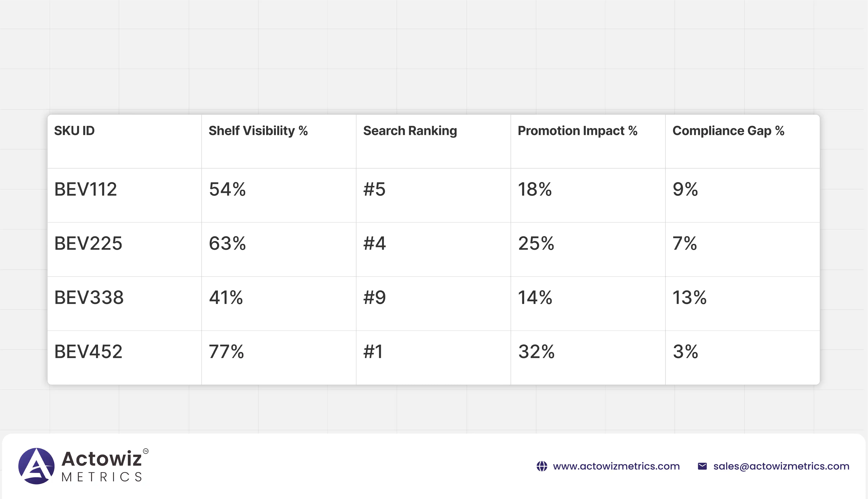Screen dimensions: 868x499
Task: Select the 77% shelf visibility value
Action: click(226, 351)
